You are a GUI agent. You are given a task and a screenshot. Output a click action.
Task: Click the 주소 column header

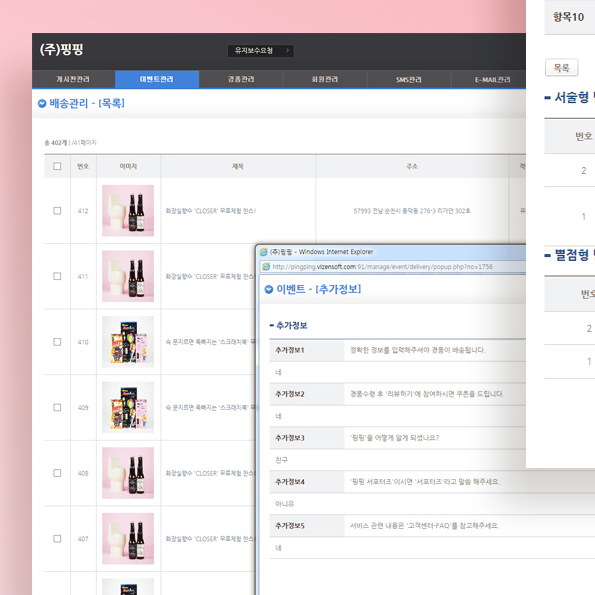click(412, 166)
